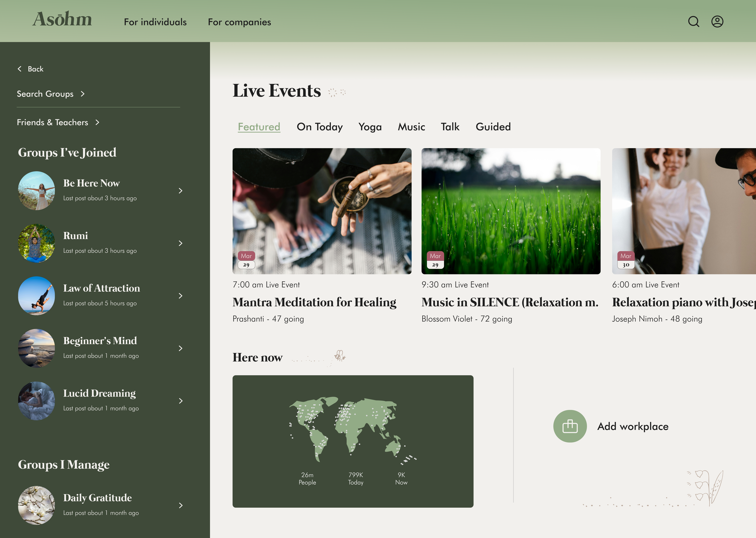Open Law of Attraction group chevron

(x=180, y=296)
